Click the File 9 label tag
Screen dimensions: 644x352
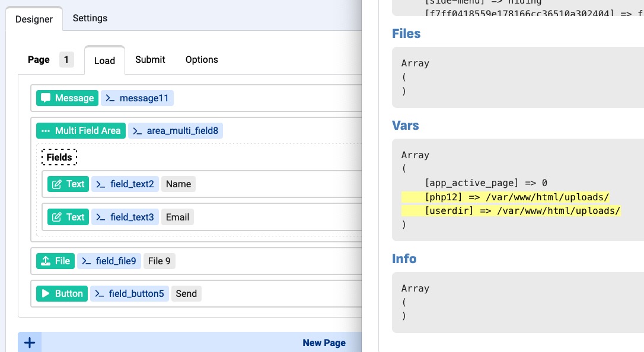tap(160, 261)
